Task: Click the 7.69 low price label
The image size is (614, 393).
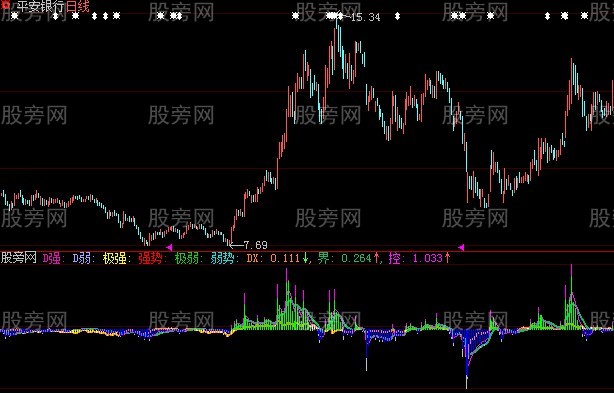Action: 255,245
